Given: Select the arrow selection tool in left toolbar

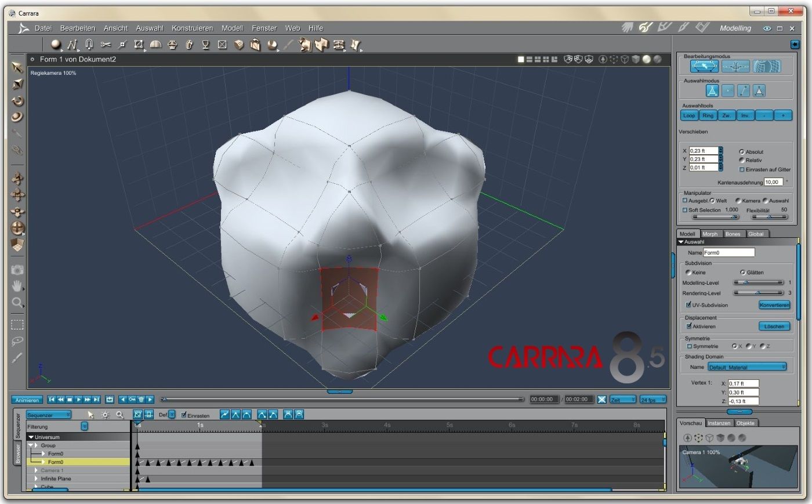Looking at the screenshot, I should tap(17, 67).
